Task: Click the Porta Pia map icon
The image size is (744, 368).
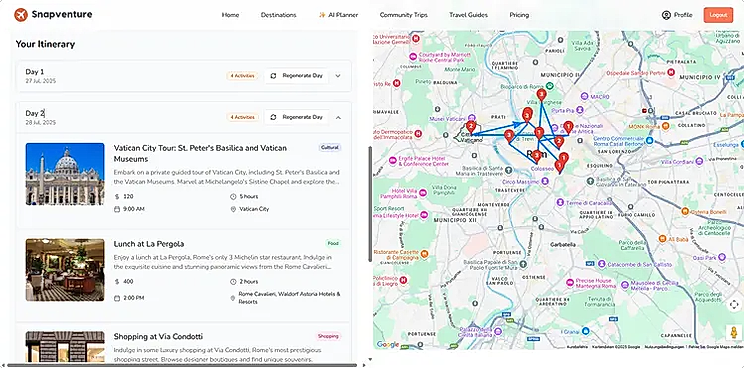Action: click(580, 110)
